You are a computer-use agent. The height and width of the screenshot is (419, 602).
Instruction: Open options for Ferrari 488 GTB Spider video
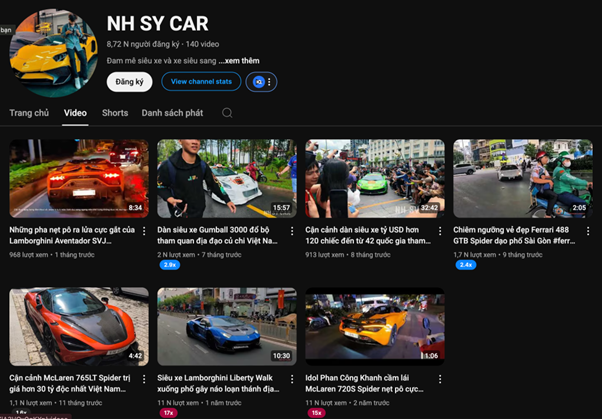click(x=588, y=231)
